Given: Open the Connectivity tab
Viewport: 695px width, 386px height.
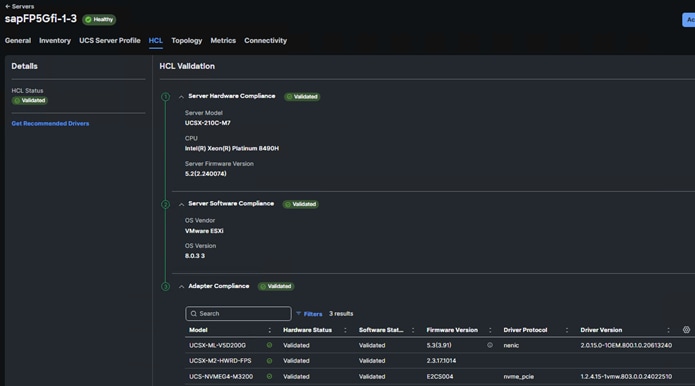Looking at the screenshot, I should [x=266, y=40].
